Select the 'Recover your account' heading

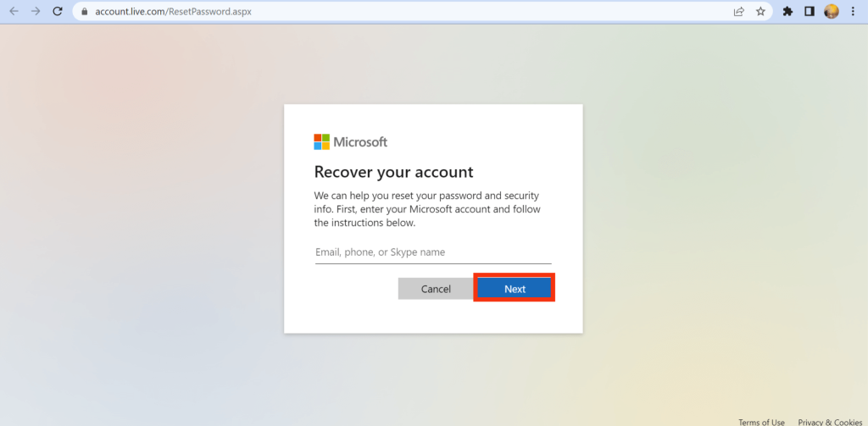[x=393, y=172]
